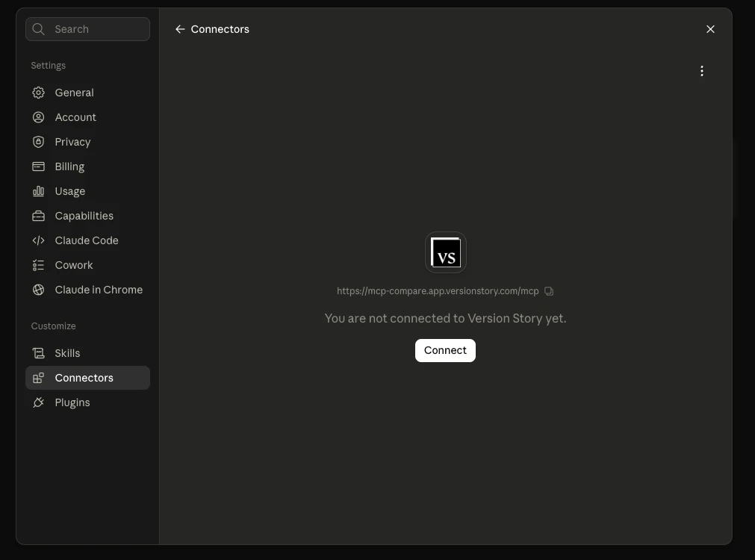This screenshot has width=755, height=560.
Task: Click the 'You are not connected' message
Action: tap(445, 318)
